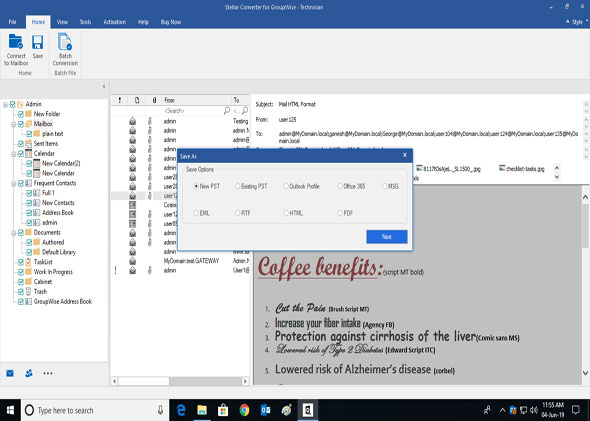Open the Tools ribbon tab
Screen dimensions: 590x421
pyautogui.click(x=85, y=22)
